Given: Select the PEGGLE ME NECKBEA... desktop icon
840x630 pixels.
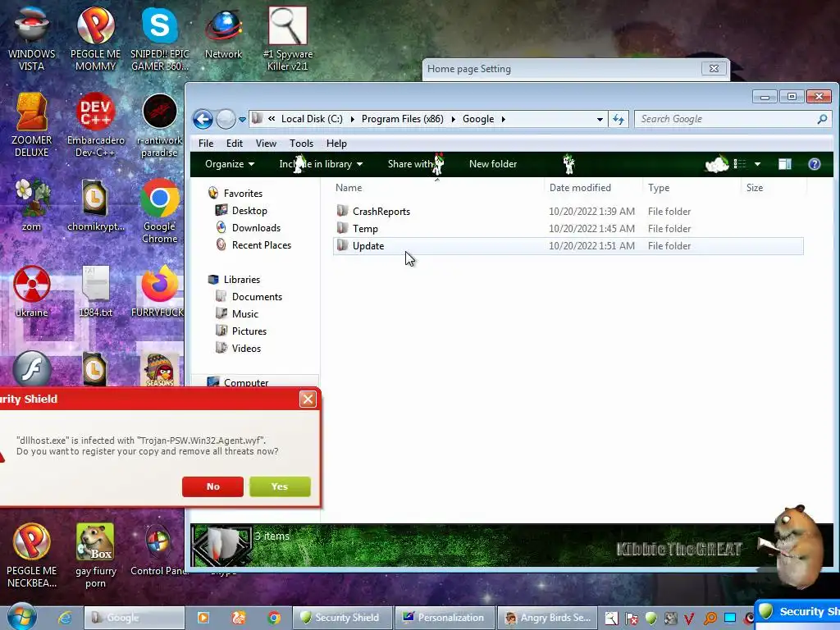Looking at the screenshot, I should (32, 555).
